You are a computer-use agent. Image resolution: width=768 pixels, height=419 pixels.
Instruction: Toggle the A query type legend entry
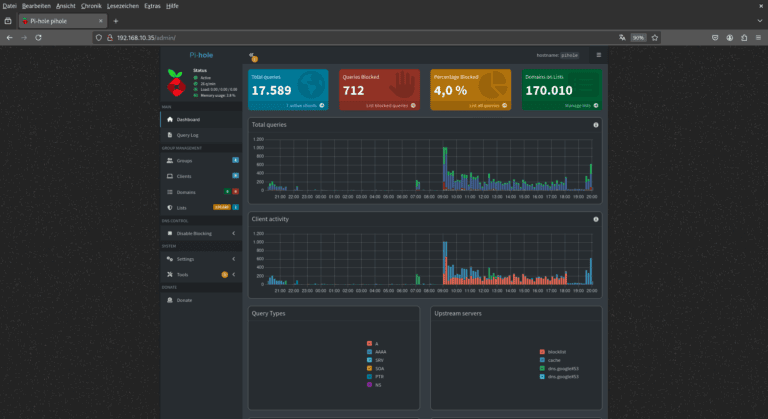373,344
